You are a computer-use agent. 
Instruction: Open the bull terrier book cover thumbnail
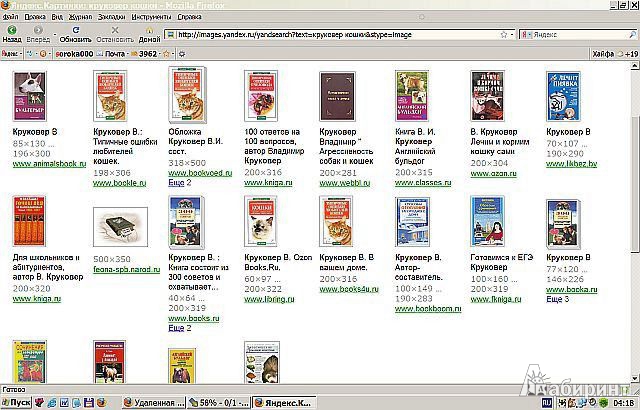pos(29,96)
